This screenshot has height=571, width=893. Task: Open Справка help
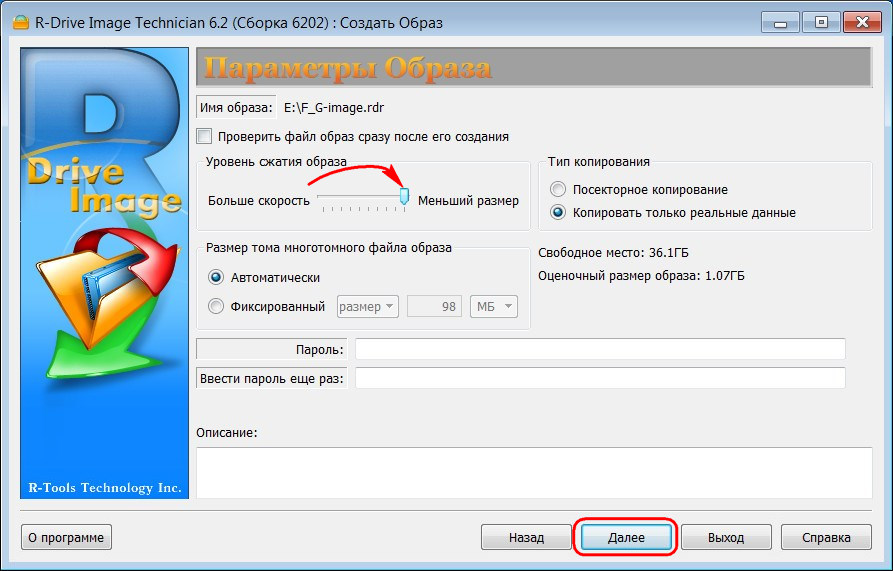coord(826,537)
